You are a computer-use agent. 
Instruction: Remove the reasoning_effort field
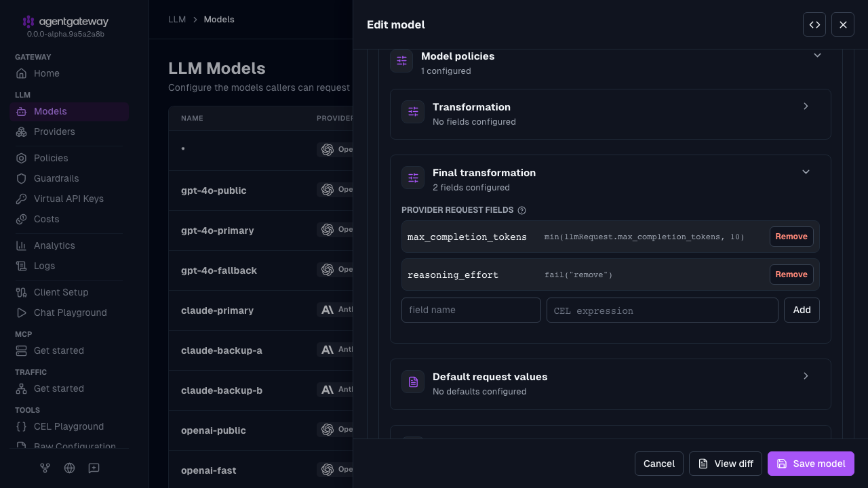[791, 274]
